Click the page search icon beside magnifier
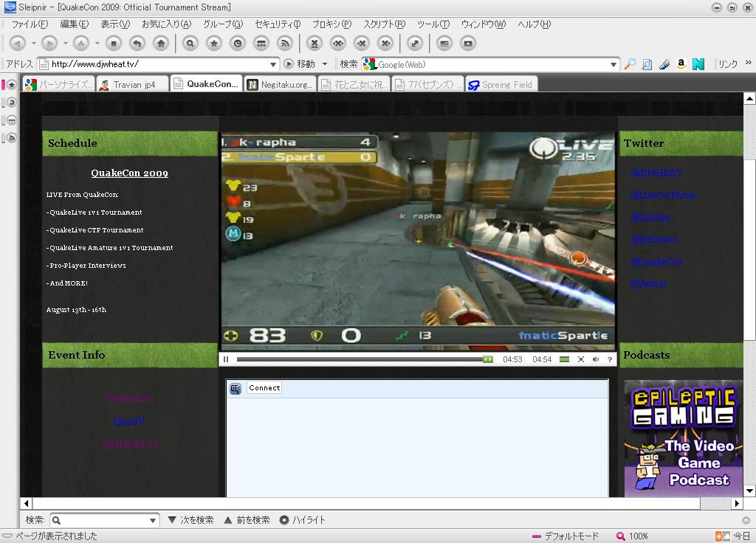The width and height of the screenshot is (756, 543). click(x=647, y=64)
